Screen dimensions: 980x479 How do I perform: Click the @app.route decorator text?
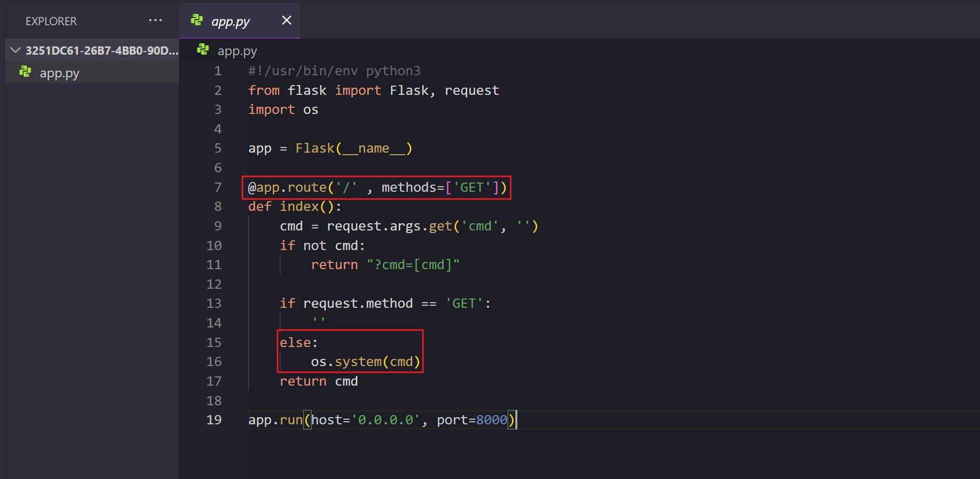click(287, 187)
